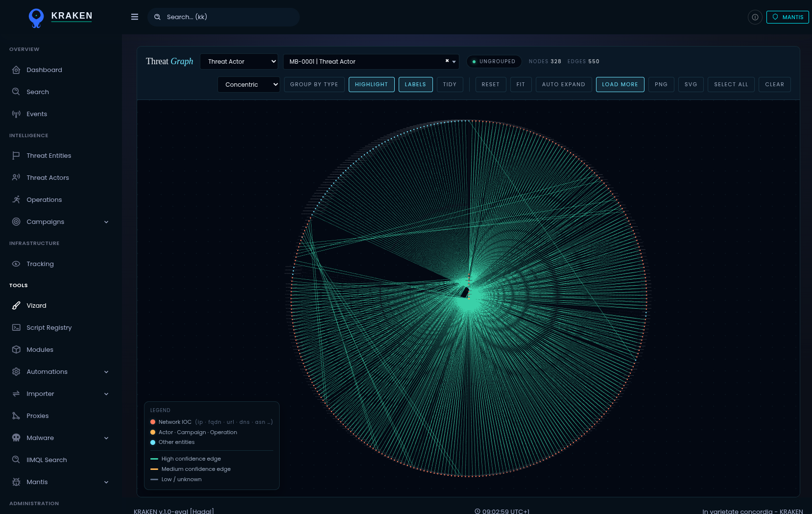812x514 pixels.
Task: Toggle the hamburger sidebar menu
Action: (135, 17)
